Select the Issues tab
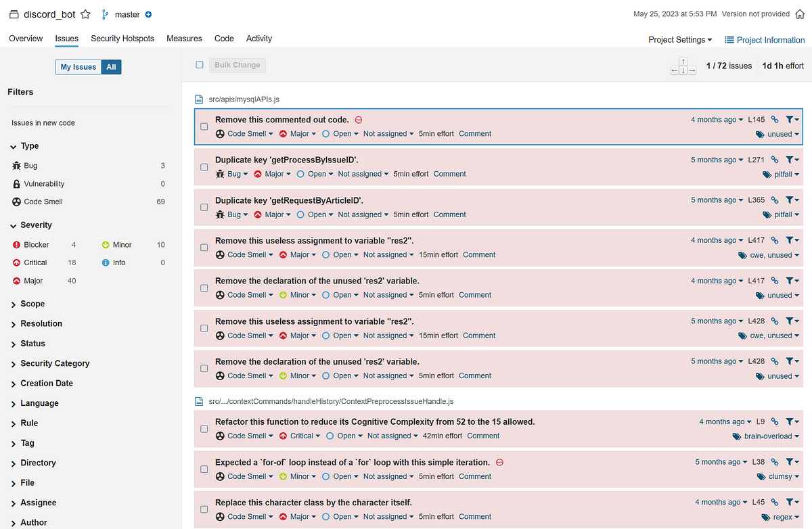812x529 pixels. coord(67,39)
